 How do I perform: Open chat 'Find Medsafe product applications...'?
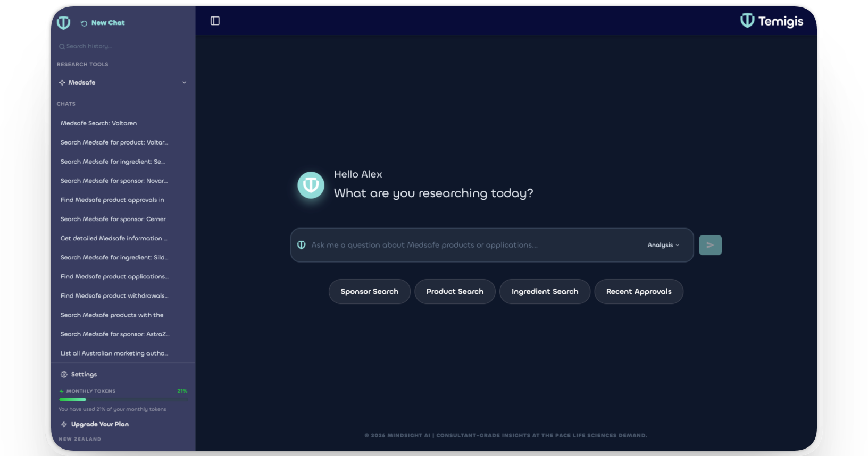click(x=114, y=276)
